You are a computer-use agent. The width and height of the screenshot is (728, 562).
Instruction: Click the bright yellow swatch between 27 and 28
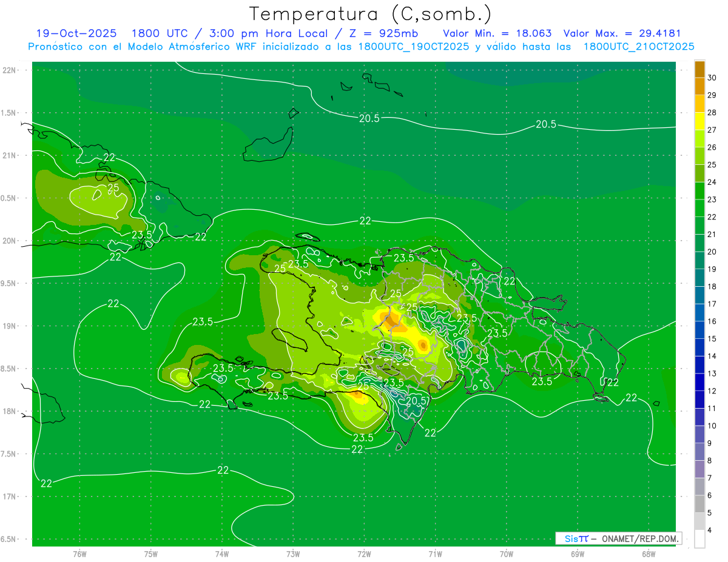(x=699, y=121)
